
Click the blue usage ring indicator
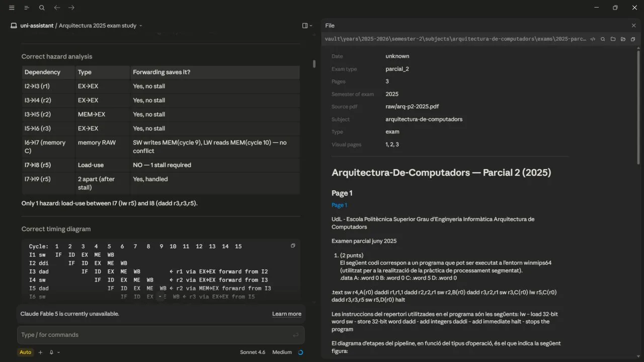click(300, 352)
